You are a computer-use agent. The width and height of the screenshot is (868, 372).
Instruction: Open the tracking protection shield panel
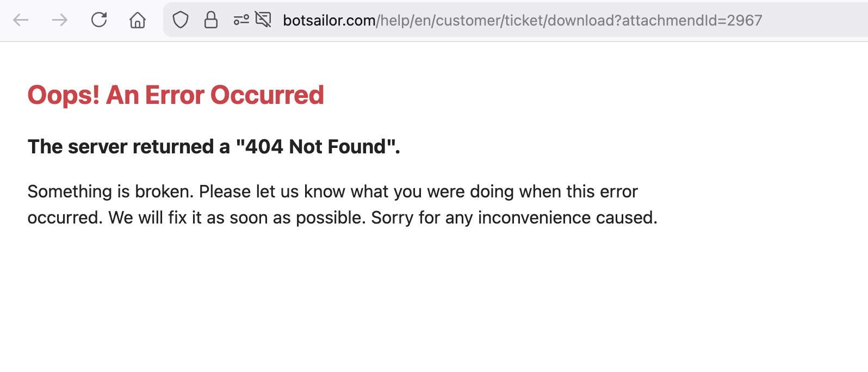(x=181, y=21)
